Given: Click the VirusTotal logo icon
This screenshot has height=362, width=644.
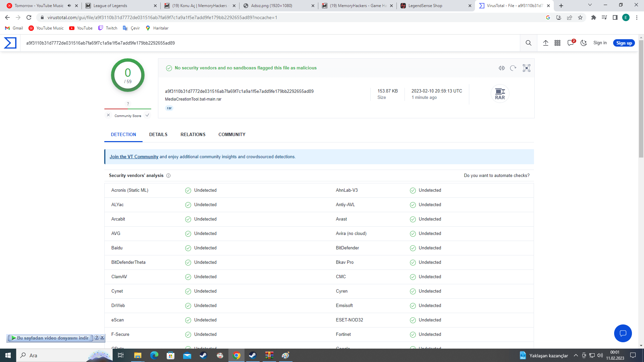Looking at the screenshot, I should click(x=10, y=43).
